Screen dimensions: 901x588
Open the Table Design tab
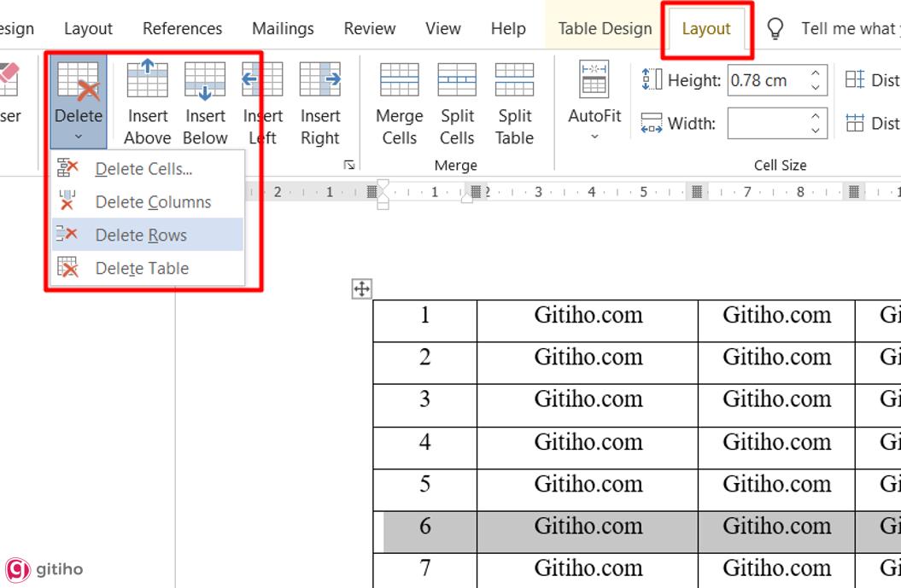pos(605,29)
